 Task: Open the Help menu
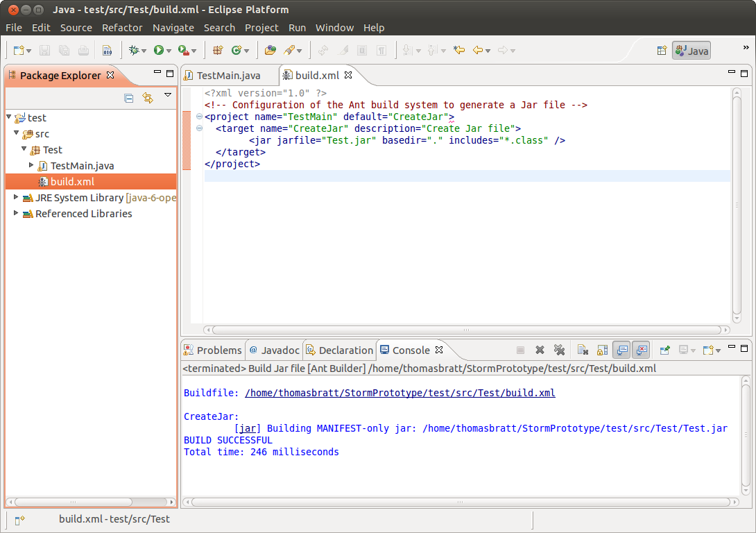[374, 28]
